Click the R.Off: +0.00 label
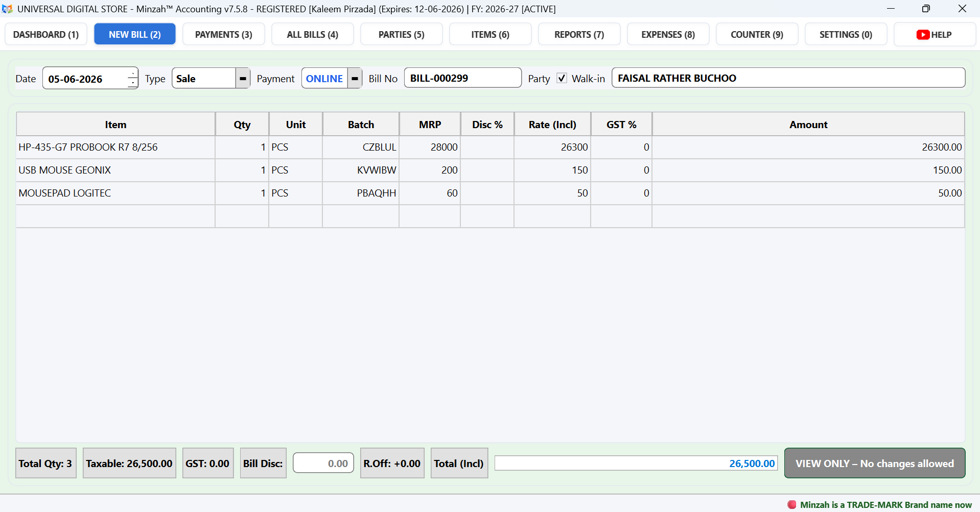980x512 pixels. pos(392,463)
